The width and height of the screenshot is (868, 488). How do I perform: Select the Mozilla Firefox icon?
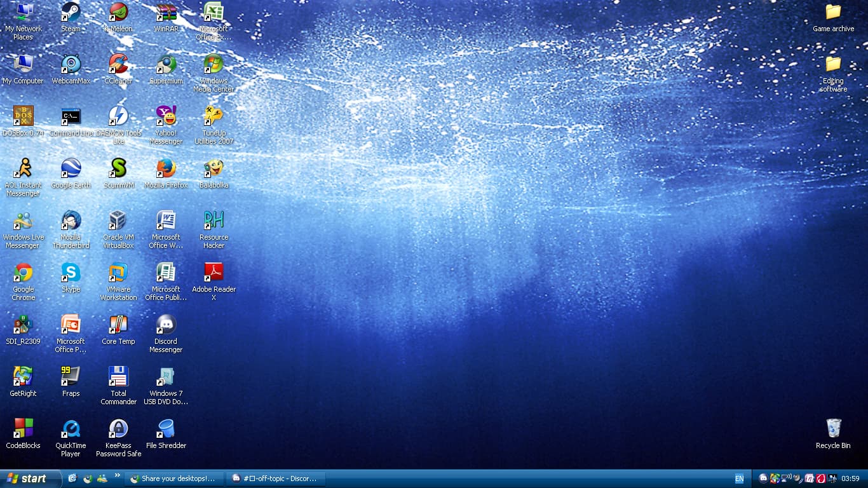[x=166, y=168]
